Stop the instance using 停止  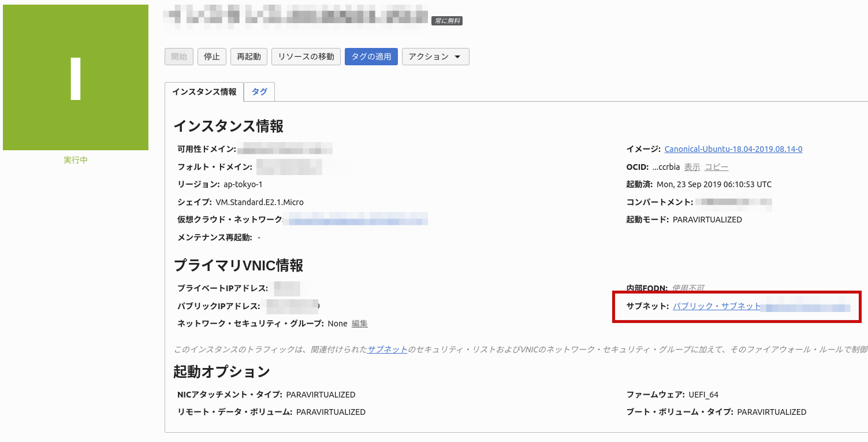211,56
